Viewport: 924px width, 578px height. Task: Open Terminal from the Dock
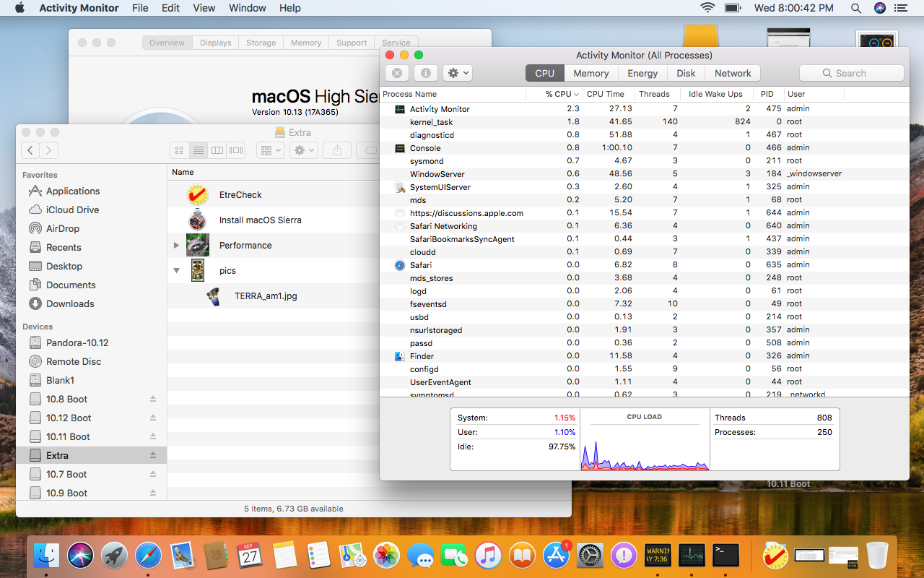tap(725, 555)
